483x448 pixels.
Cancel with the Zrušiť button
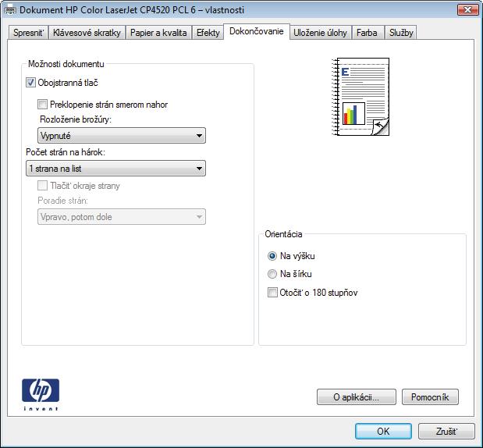[x=446, y=431]
